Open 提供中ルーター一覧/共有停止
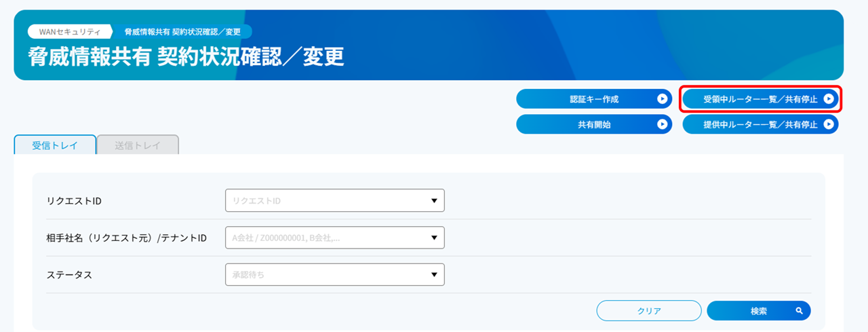The width and height of the screenshot is (868, 332). [x=760, y=124]
